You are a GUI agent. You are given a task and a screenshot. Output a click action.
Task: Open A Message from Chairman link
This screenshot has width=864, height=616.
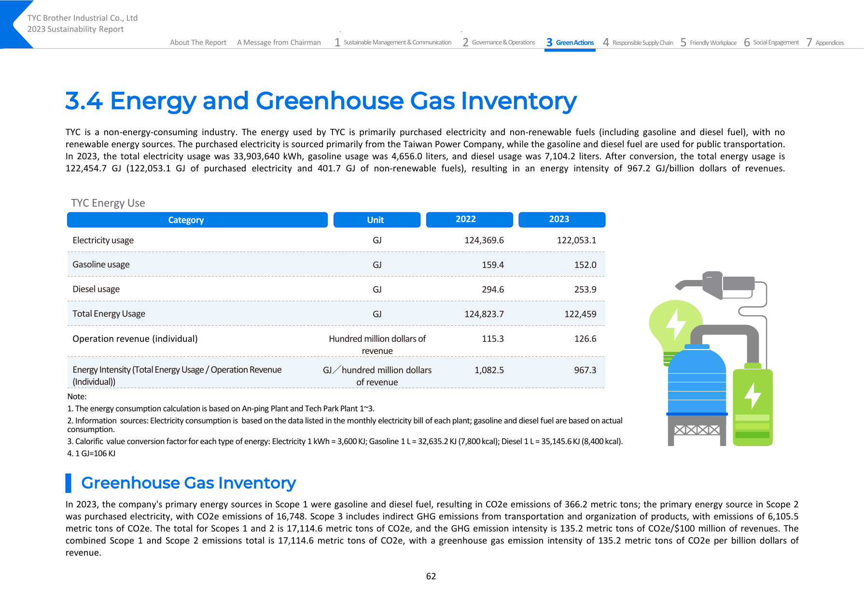pyautogui.click(x=279, y=42)
